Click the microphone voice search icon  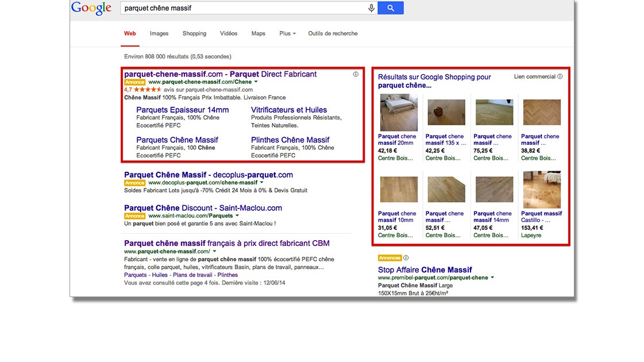371,8
